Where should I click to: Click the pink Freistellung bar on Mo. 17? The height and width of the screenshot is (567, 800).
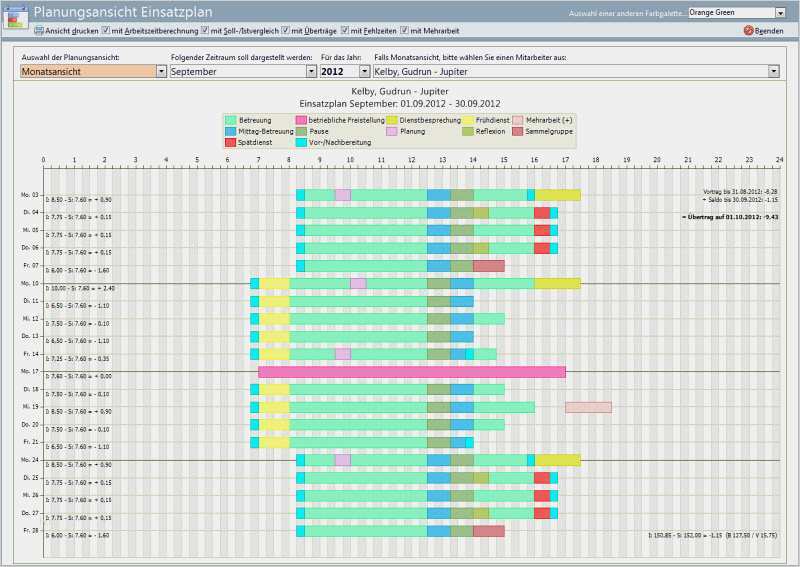(412, 372)
